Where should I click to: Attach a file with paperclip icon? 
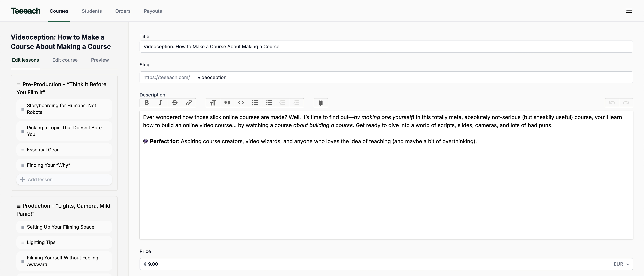point(321,102)
